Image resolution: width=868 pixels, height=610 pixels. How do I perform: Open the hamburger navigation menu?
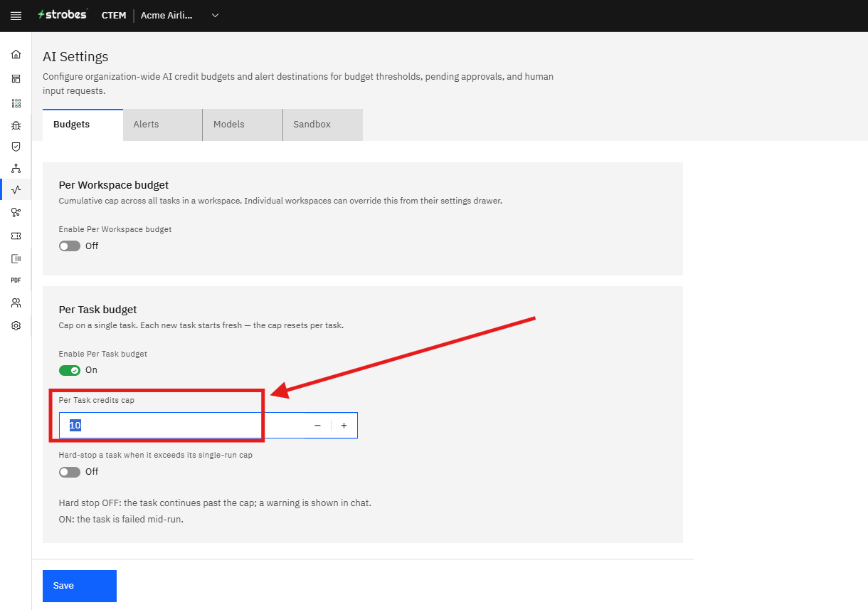click(16, 16)
